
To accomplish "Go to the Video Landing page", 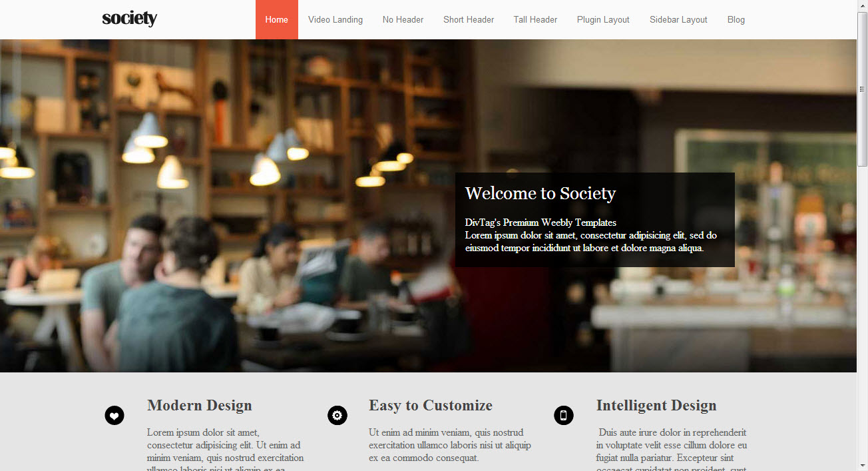I will [335, 19].
